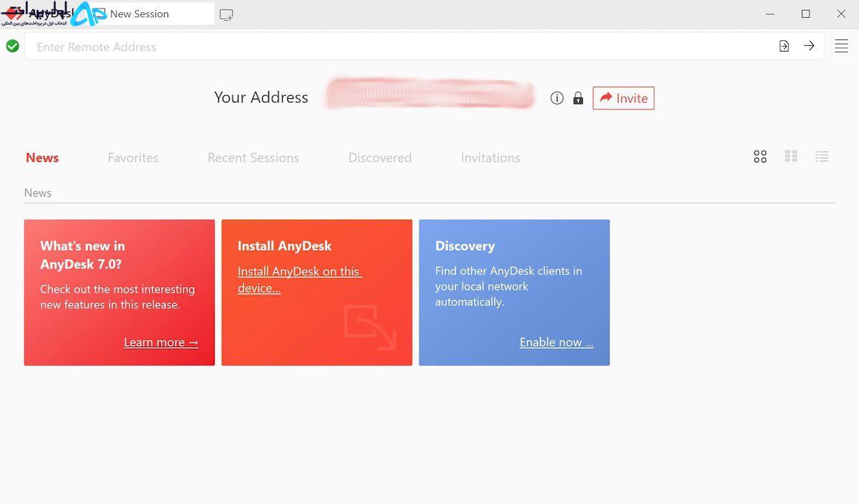The height and width of the screenshot is (504, 859).
Task: Click the blurred address value
Action: pos(429,95)
